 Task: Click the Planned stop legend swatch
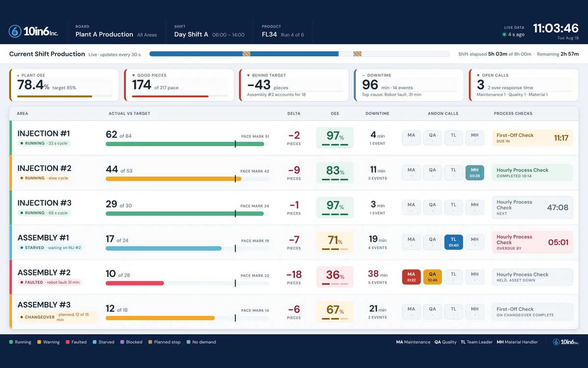pos(150,342)
